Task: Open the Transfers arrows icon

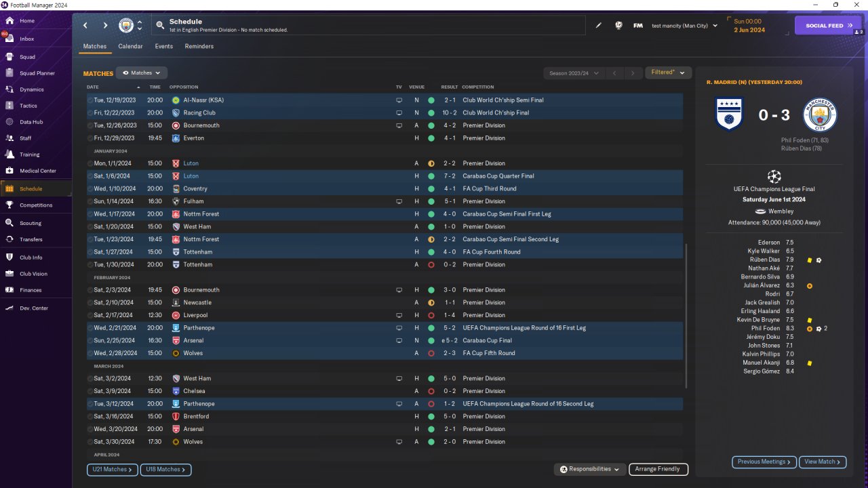Action: (x=9, y=239)
